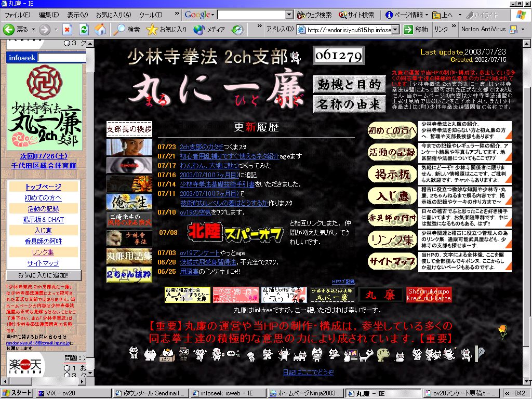This screenshot has height=399, width=532.
Task: Click the 北陸スパーオフ banner image
Action: 235,233
